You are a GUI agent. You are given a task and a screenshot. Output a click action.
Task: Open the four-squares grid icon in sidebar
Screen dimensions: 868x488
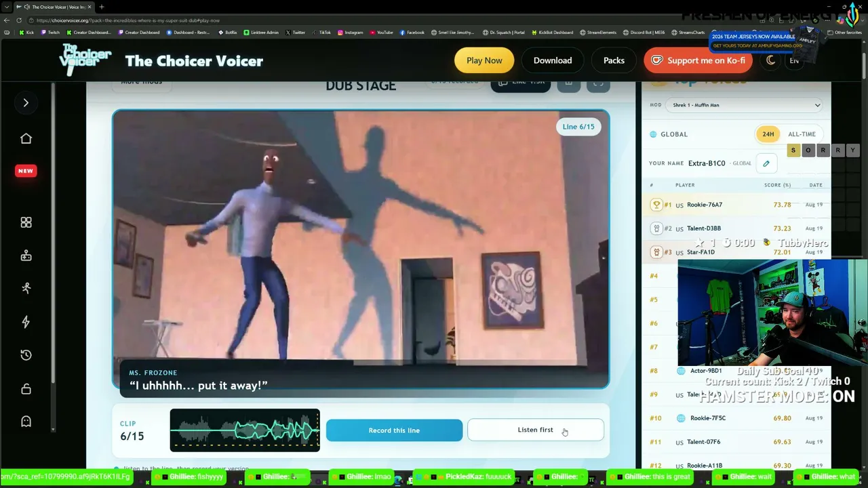(x=26, y=222)
